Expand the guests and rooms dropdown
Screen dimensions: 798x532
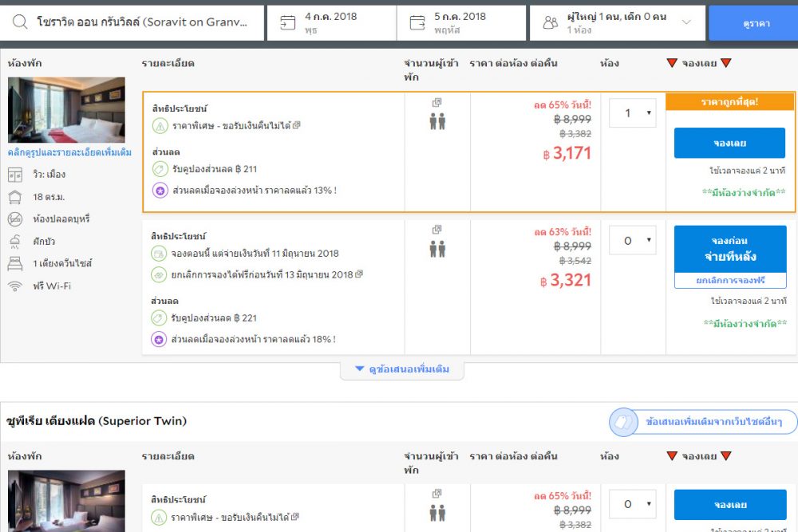tap(685, 23)
